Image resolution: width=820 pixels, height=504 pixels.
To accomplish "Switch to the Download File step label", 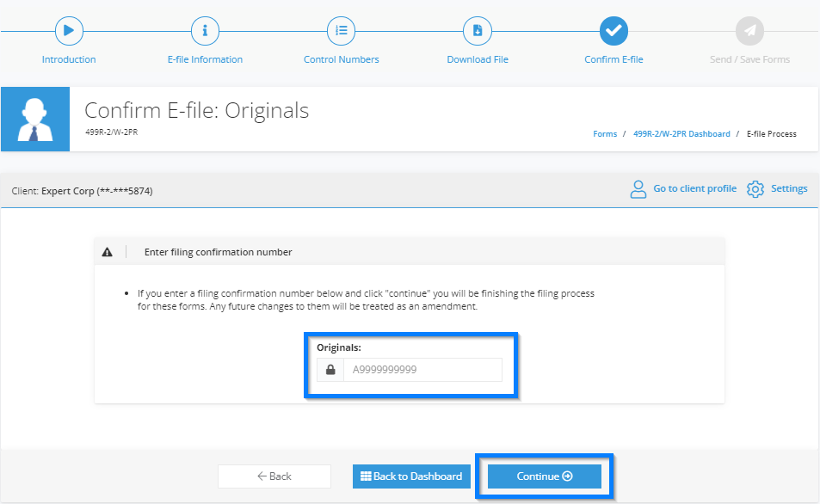I will click(478, 59).
